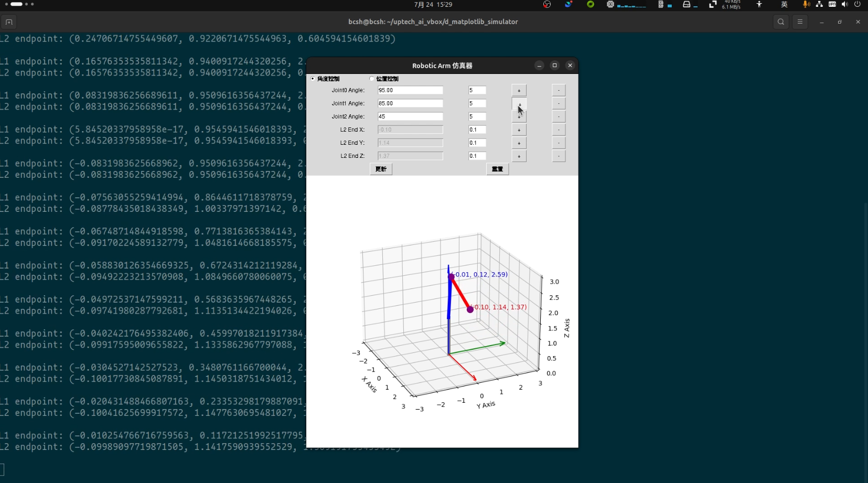Open new terminal tab icon
The image size is (868, 483).
9,22
